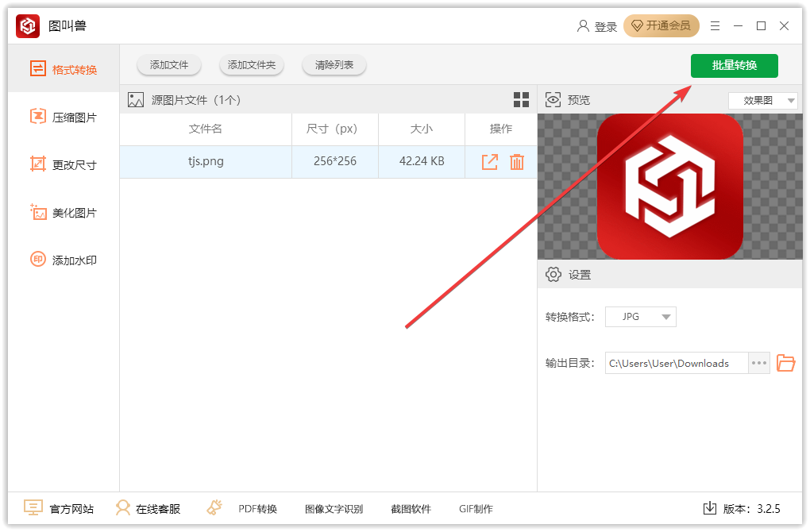
Task: Open the hamburger menu near window controls
Action: pyautogui.click(x=715, y=25)
